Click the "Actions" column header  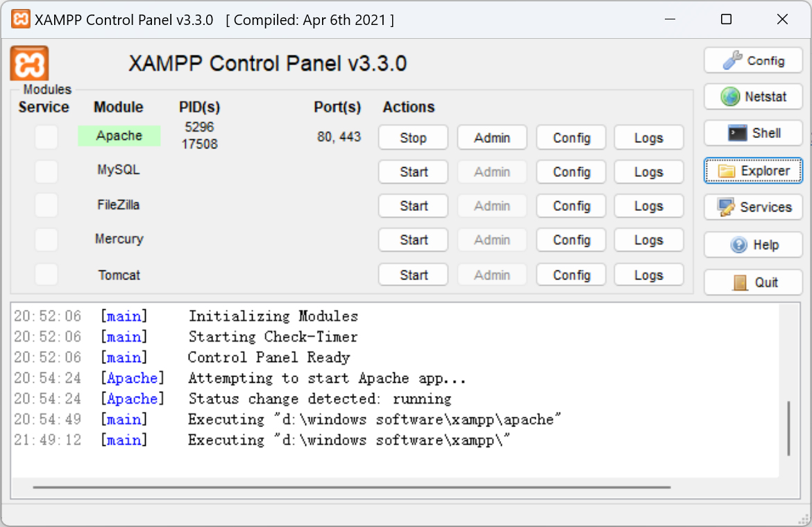(409, 107)
